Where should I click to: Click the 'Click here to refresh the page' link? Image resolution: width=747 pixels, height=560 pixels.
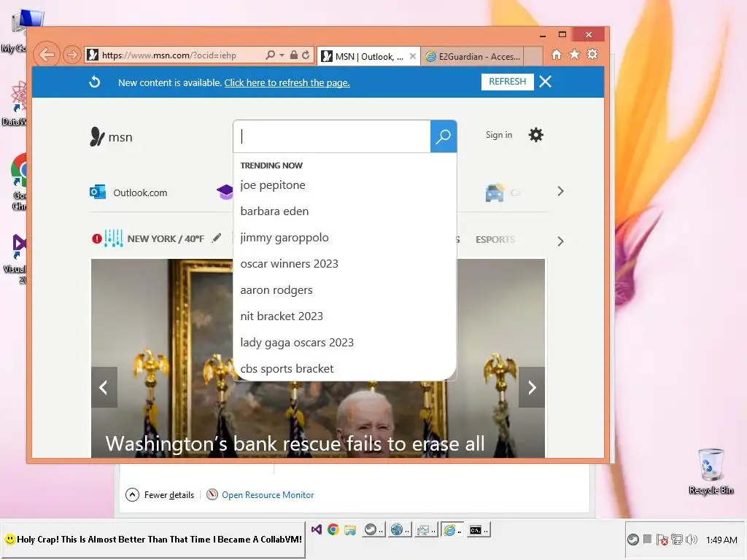(x=287, y=83)
